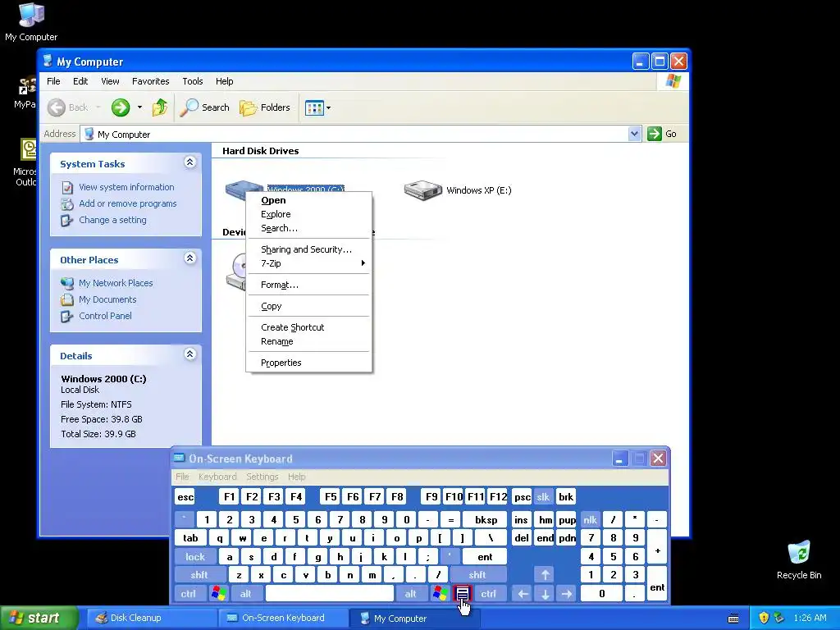Choose Properties in the context menu
Image resolution: width=840 pixels, height=630 pixels.
308,363
